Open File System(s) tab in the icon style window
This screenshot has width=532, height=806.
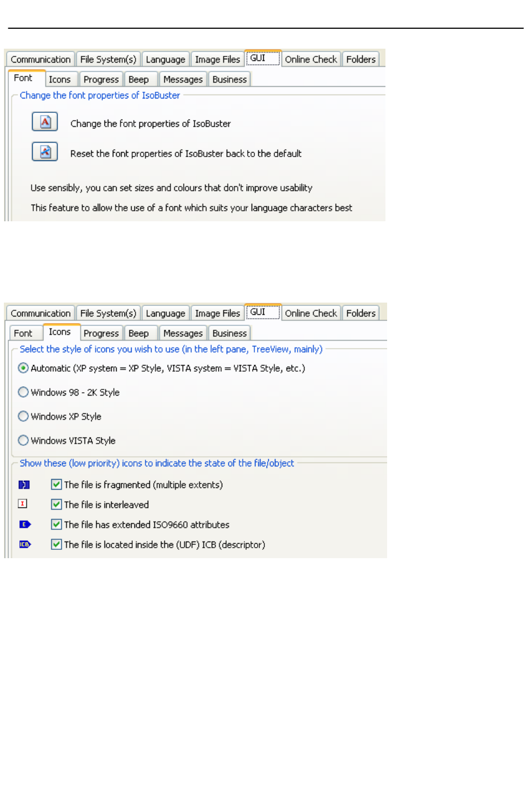click(108, 313)
